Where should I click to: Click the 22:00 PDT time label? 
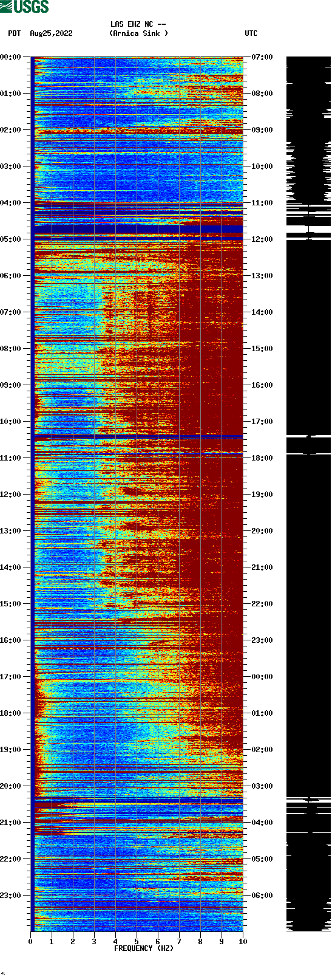[11, 859]
